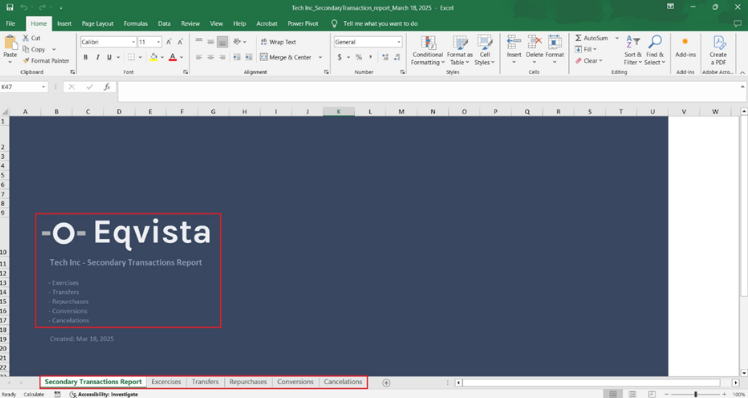The image size is (748, 398).
Task: Add a new sheet with plus button
Action: (386, 383)
